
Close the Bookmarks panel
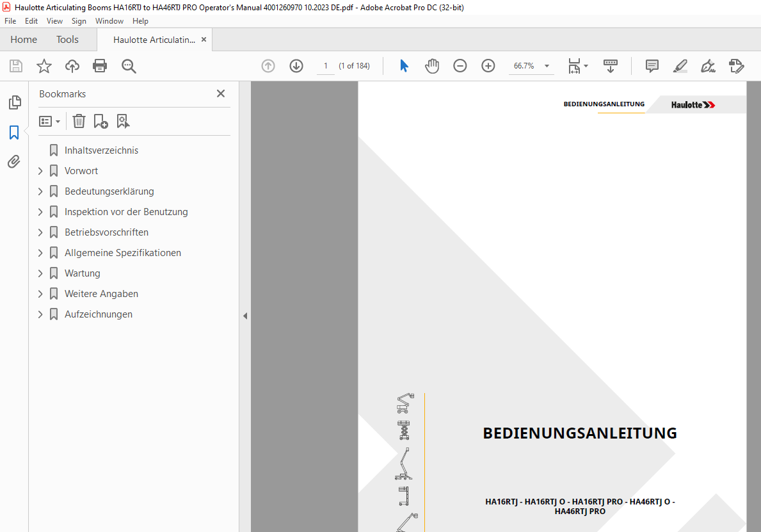pos(221,93)
